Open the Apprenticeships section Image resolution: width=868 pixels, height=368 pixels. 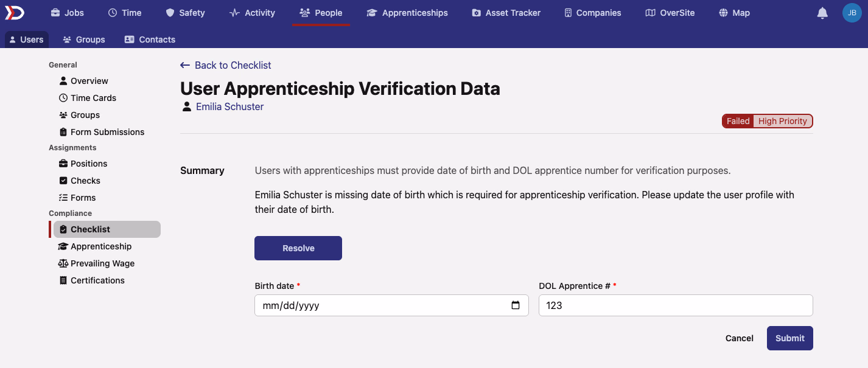pyautogui.click(x=407, y=13)
